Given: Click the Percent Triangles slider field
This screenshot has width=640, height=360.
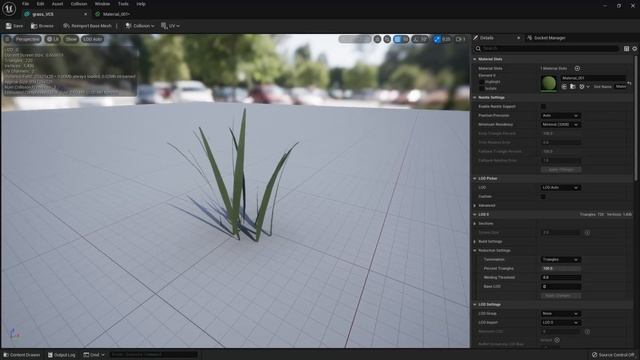Looking at the screenshot, I should click(x=560, y=269).
